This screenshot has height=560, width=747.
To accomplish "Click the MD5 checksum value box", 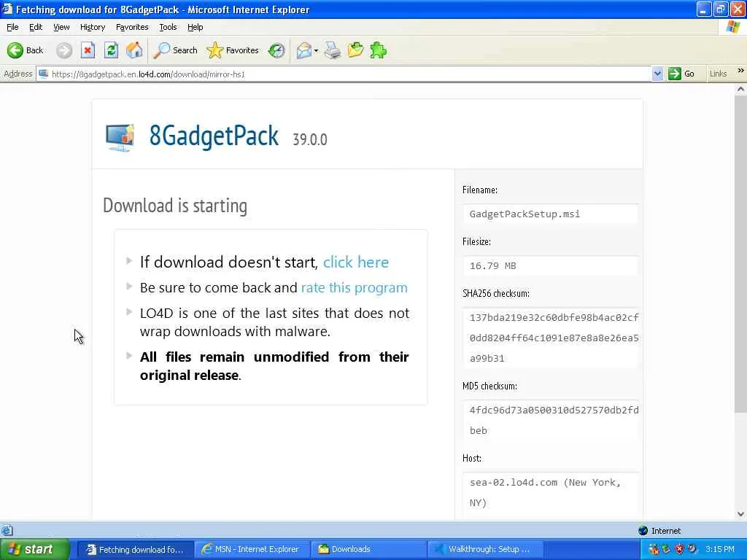I will click(x=550, y=420).
